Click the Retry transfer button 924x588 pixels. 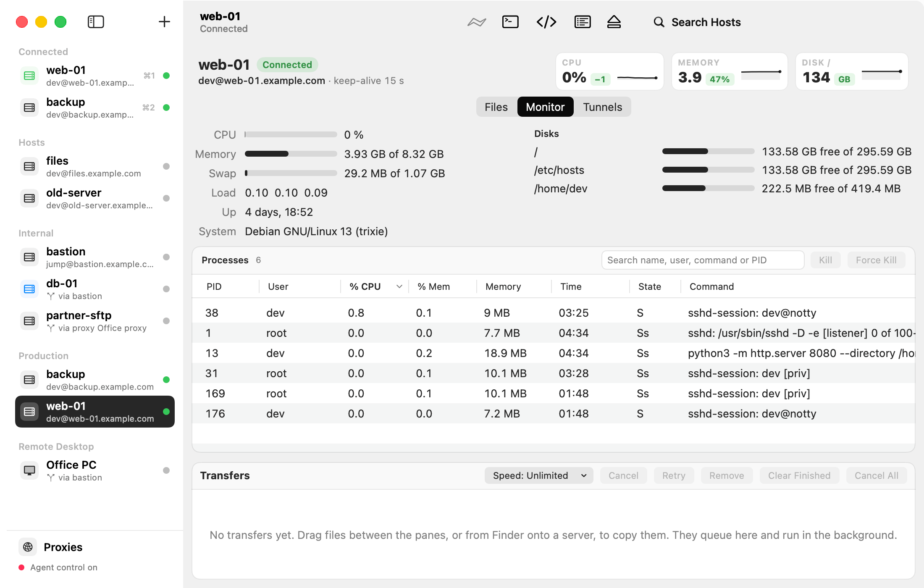[x=674, y=475]
